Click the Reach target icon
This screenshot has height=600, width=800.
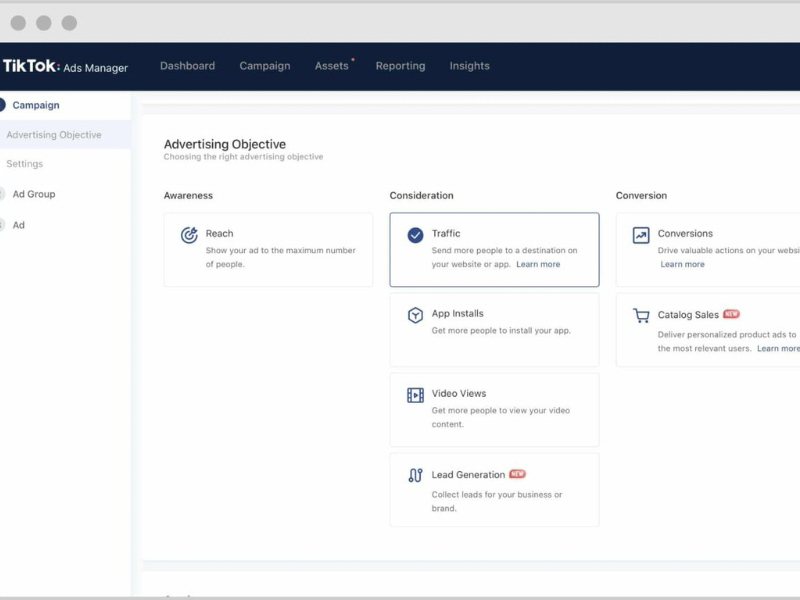click(189, 235)
